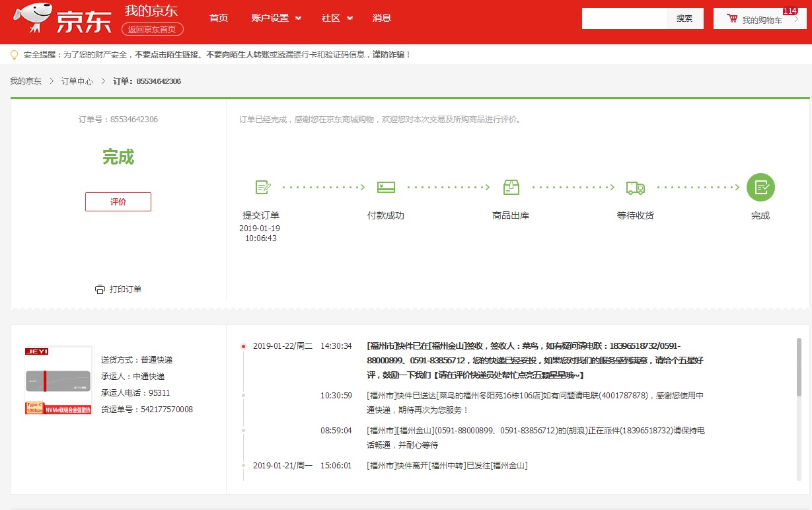Click 订单中心 in the breadcrumb

pyautogui.click(x=77, y=81)
